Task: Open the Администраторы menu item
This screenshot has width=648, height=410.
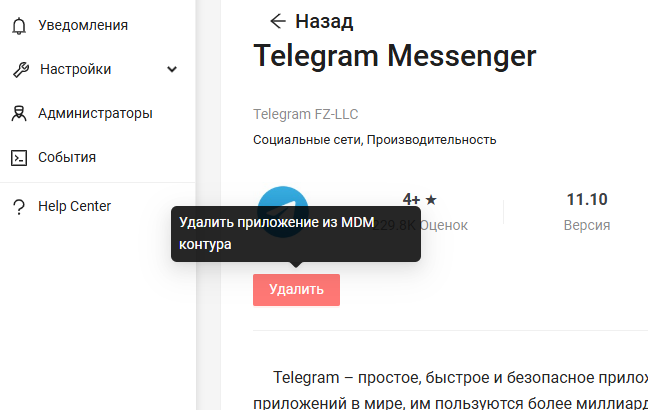Action: click(x=95, y=113)
